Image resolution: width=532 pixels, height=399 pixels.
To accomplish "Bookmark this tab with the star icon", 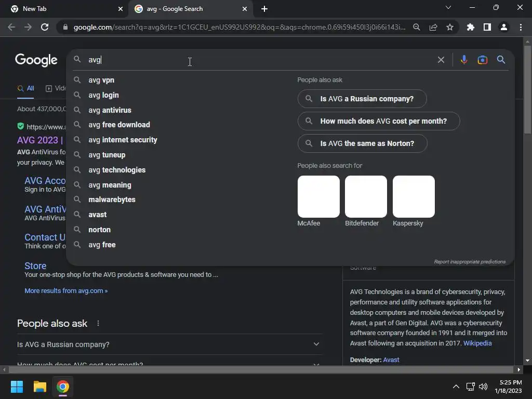I will pyautogui.click(x=450, y=27).
